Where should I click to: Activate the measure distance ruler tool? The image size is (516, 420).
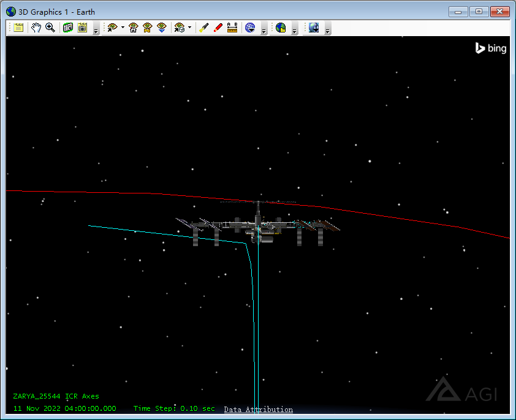tap(232, 28)
